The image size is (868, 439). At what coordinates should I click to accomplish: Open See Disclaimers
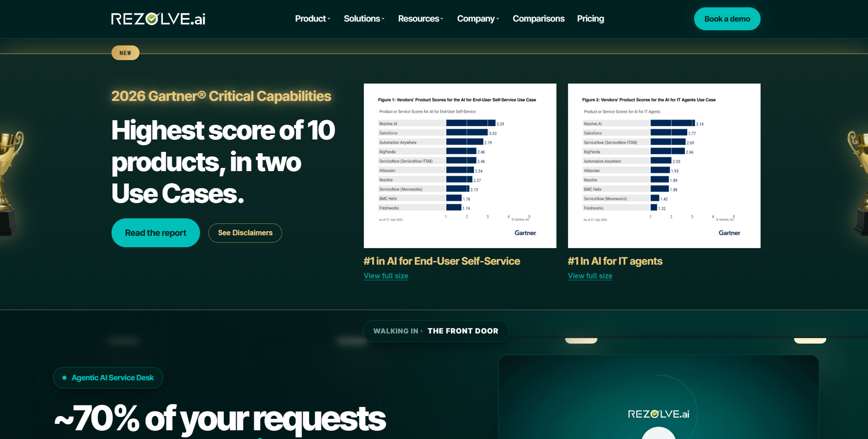point(245,233)
